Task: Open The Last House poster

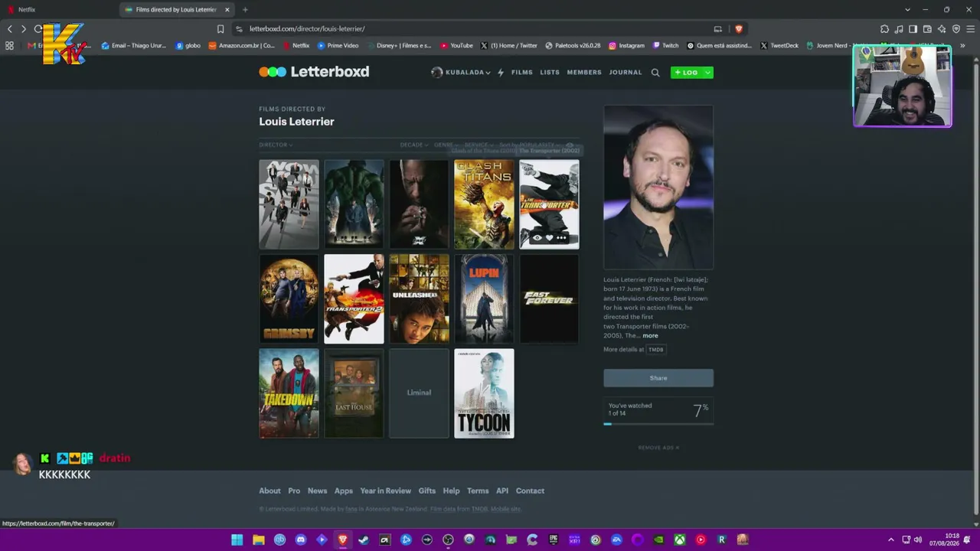Action: point(354,393)
